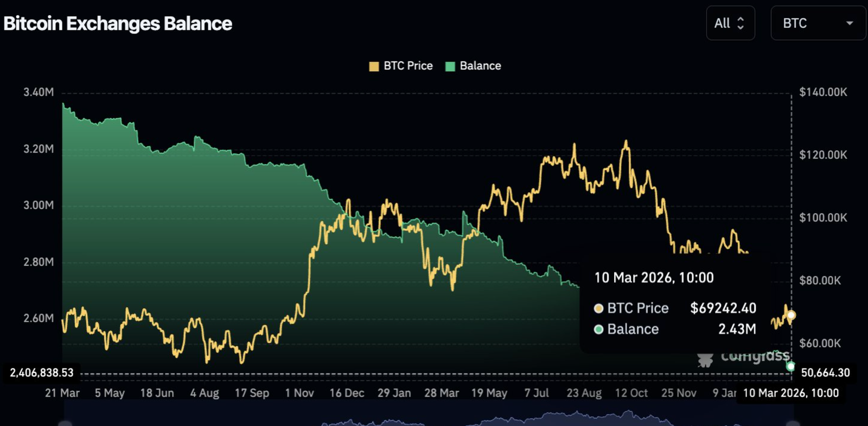Click the Coinglass watermark logo icon
868x426 pixels.
(705, 359)
